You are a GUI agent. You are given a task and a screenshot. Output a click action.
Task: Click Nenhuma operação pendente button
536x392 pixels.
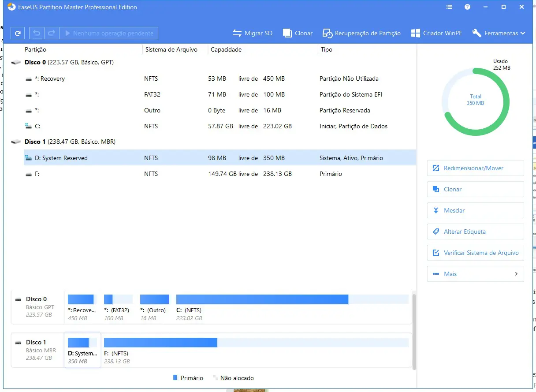click(109, 33)
